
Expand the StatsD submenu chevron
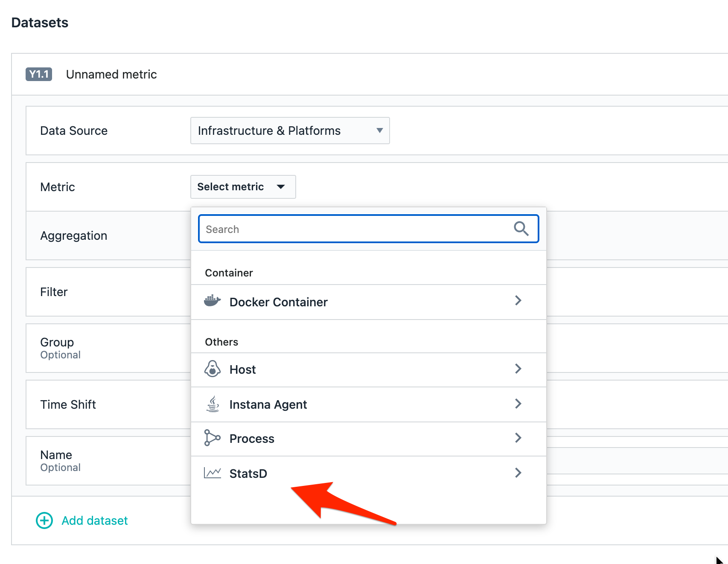tap(518, 473)
